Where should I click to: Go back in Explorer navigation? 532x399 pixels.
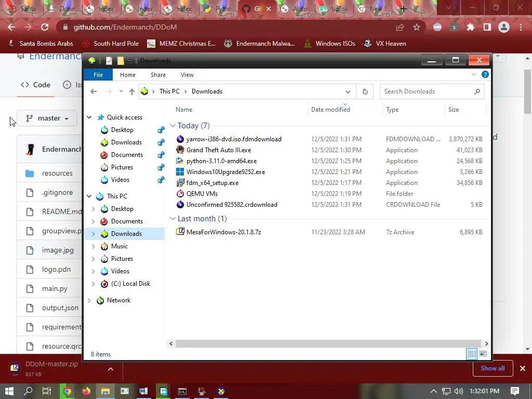point(94,91)
